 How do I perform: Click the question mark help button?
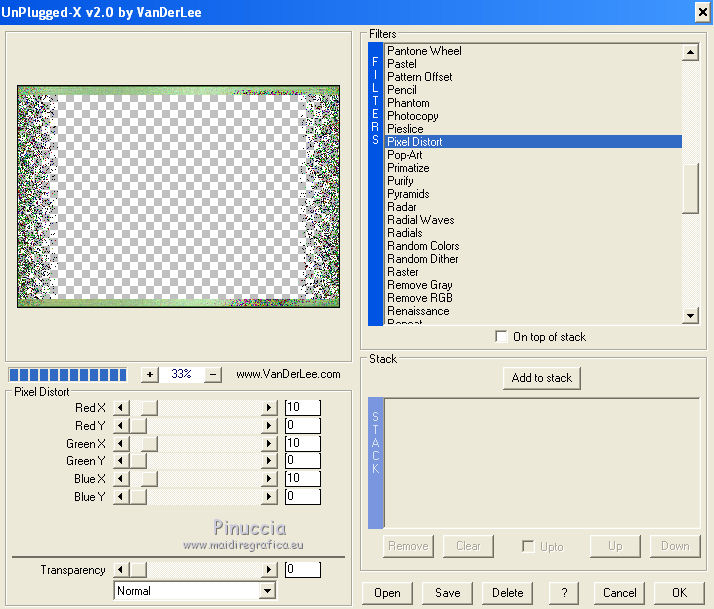pos(564,593)
